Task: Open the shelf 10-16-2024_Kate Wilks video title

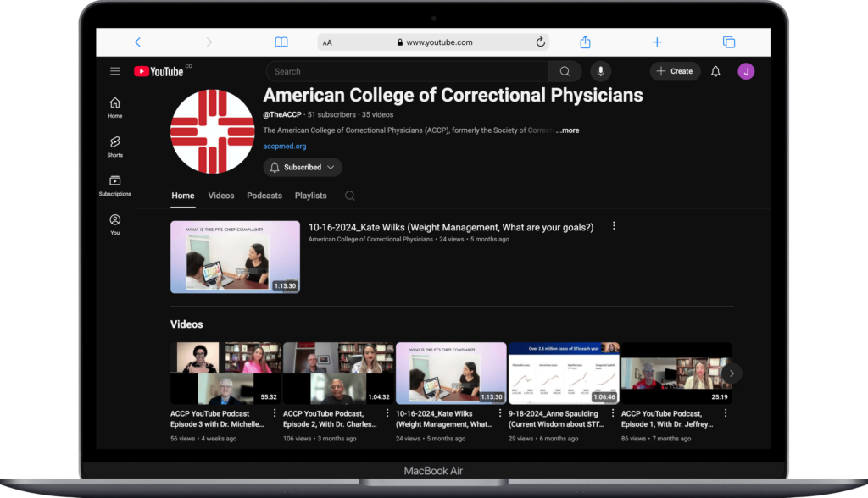Action: pyautogui.click(x=444, y=419)
